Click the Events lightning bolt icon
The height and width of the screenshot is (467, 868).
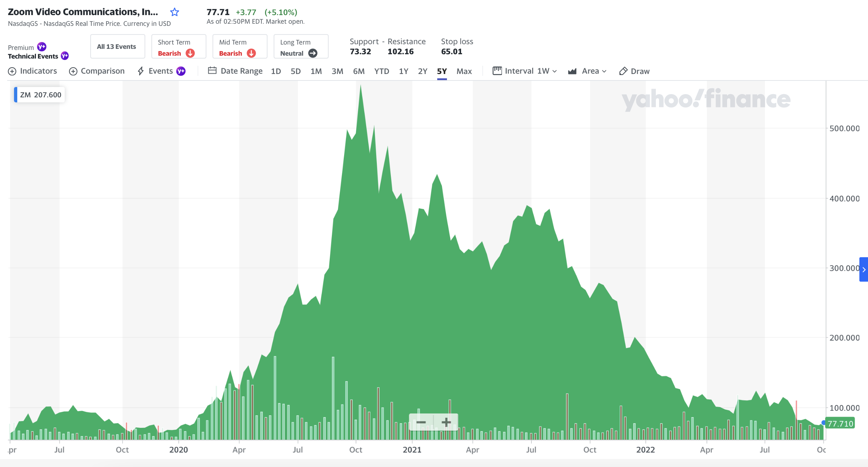[x=141, y=71]
